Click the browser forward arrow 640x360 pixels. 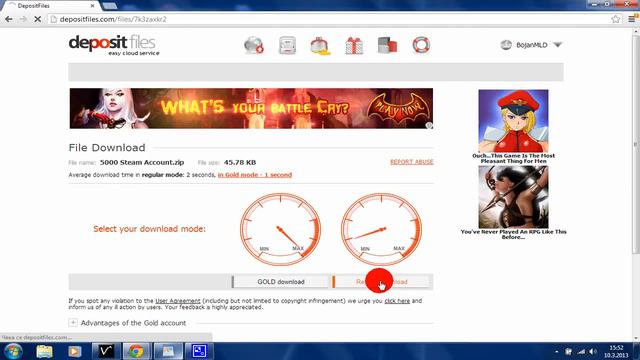[x=23, y=19]
